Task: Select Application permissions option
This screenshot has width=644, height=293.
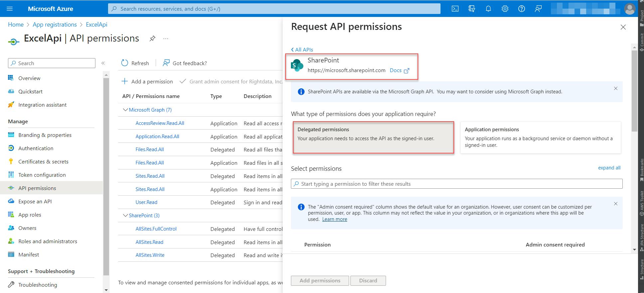Action: 541,137
